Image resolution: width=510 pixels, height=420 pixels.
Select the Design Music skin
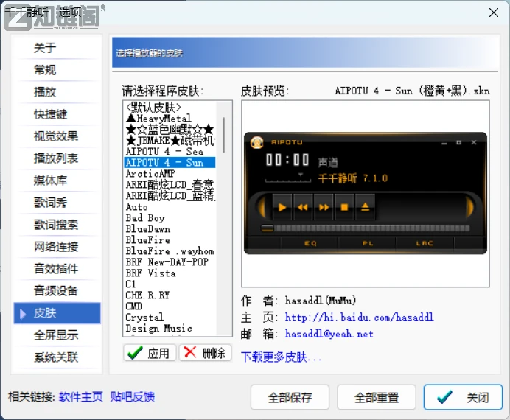click(x=170, y=329)
